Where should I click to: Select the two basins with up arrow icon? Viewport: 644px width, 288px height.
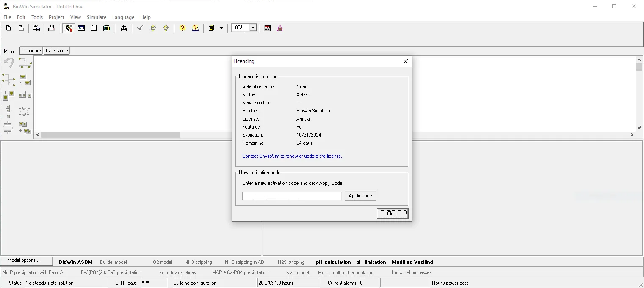tap(9, 95)
